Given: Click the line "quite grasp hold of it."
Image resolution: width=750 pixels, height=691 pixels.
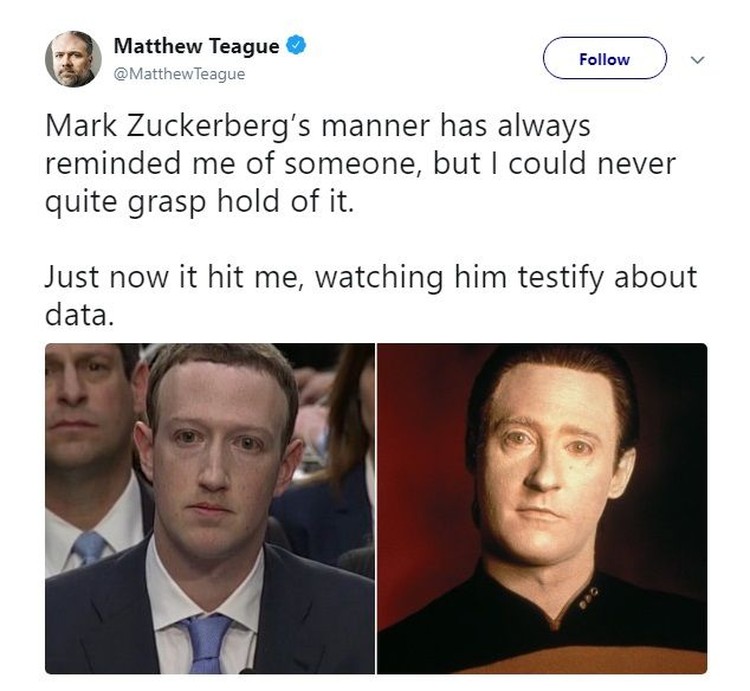Looking at the screenshot, I should point(200,202).
